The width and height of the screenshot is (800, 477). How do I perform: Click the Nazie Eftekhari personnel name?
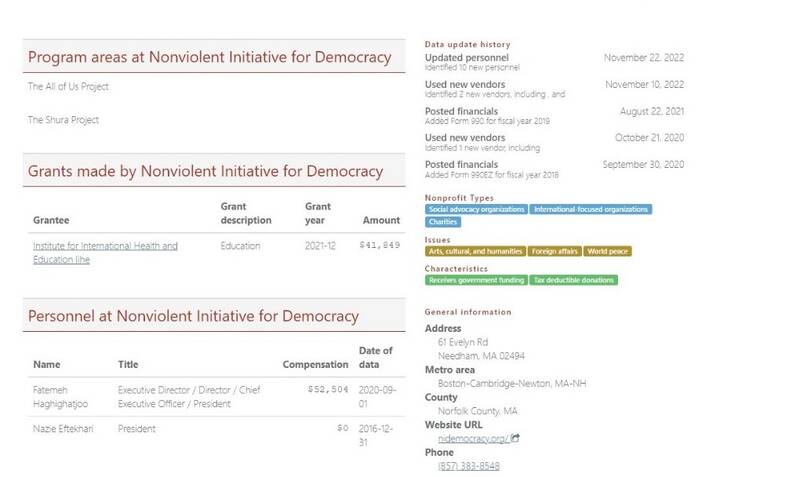pyautogui.click(x=65, y=427)
